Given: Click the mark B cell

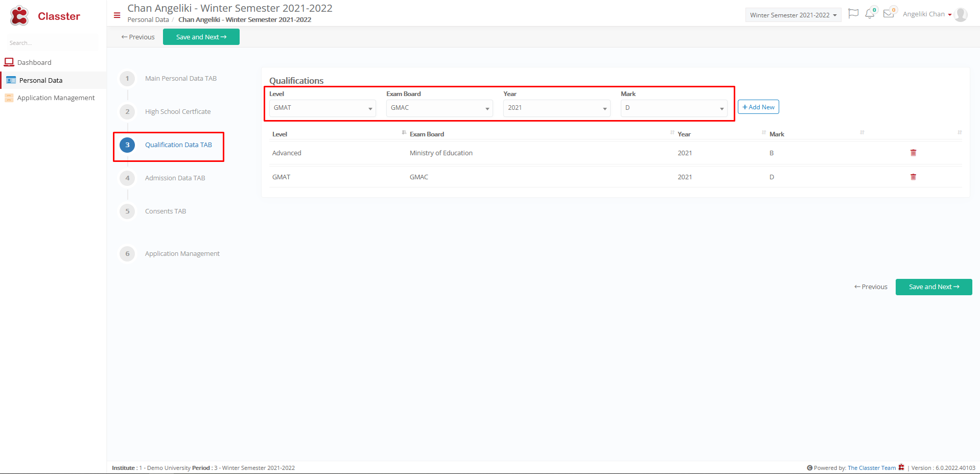Looking at the screenshot, I should tap(772, 153).
